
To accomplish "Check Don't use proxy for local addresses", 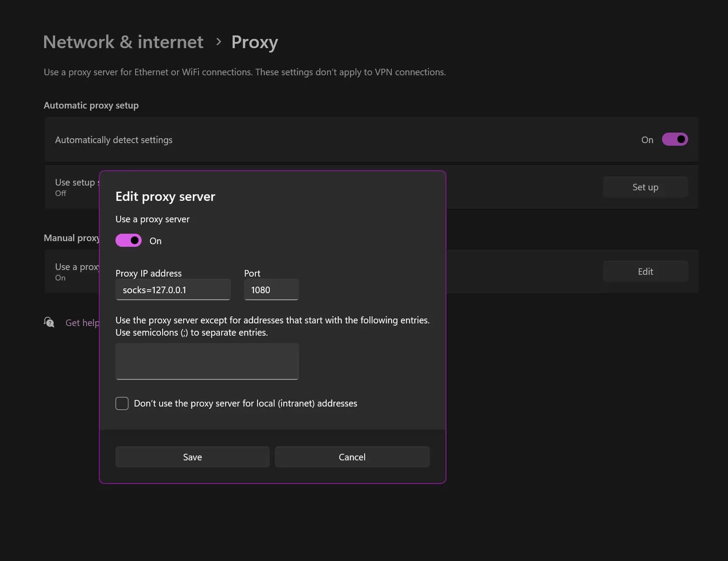I will [x=122, y=403].
